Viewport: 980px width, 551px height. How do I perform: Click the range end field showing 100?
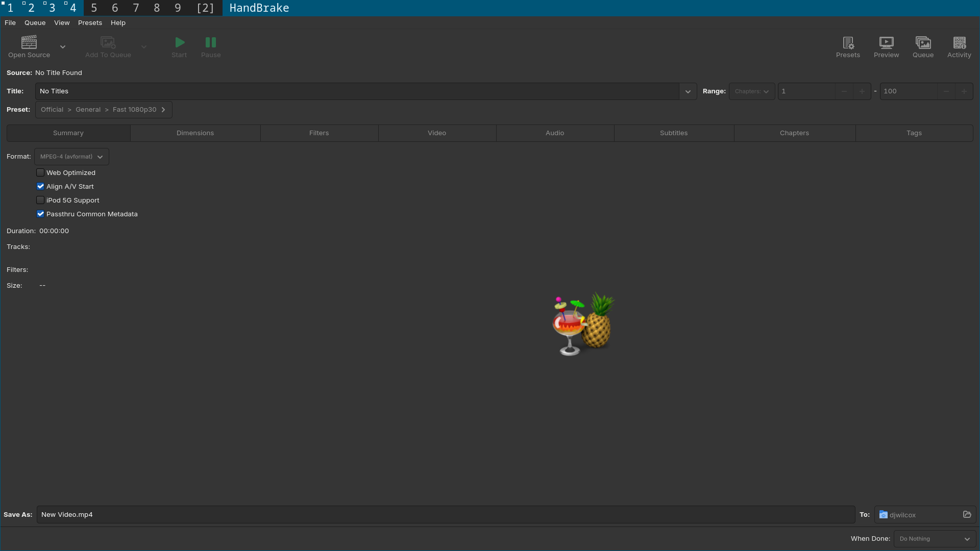point(909,91)
